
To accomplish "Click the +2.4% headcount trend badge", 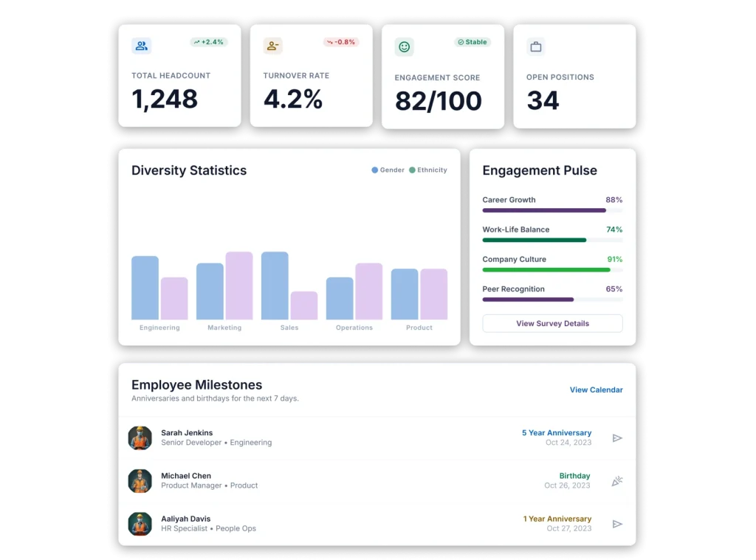I will coord(208,42).
